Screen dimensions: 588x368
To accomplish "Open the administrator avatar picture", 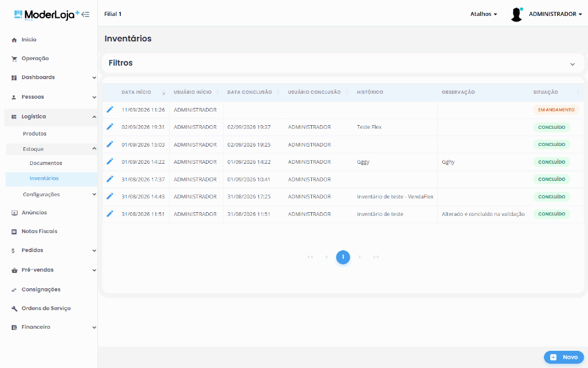I will tap(516, 14).
